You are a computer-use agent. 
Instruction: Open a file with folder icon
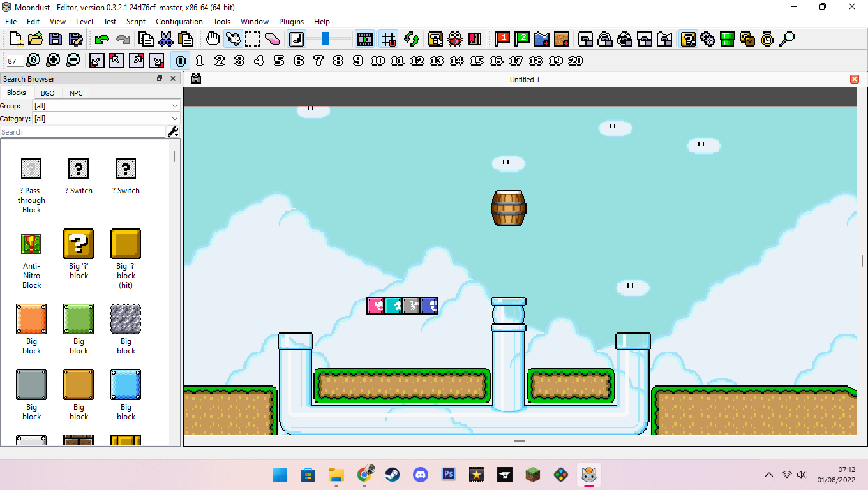tap(36, 40)
